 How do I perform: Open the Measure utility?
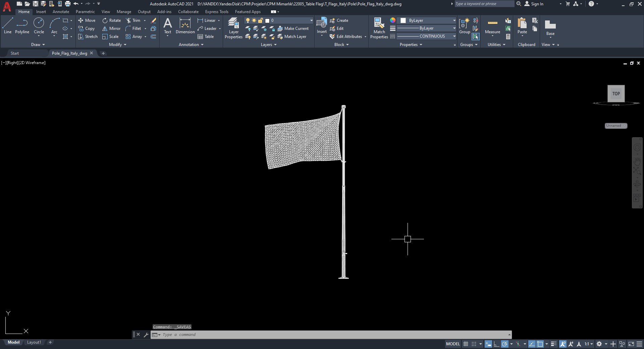click(x=492, y=26)
